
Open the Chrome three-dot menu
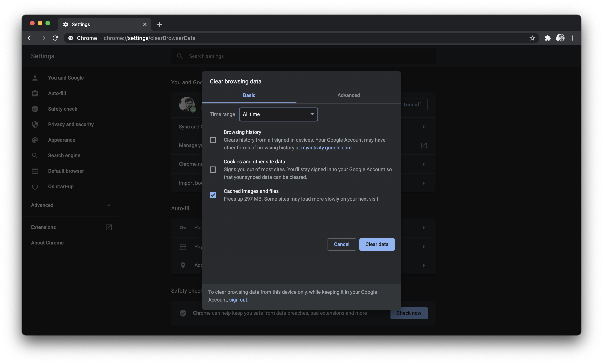[573, 38]
